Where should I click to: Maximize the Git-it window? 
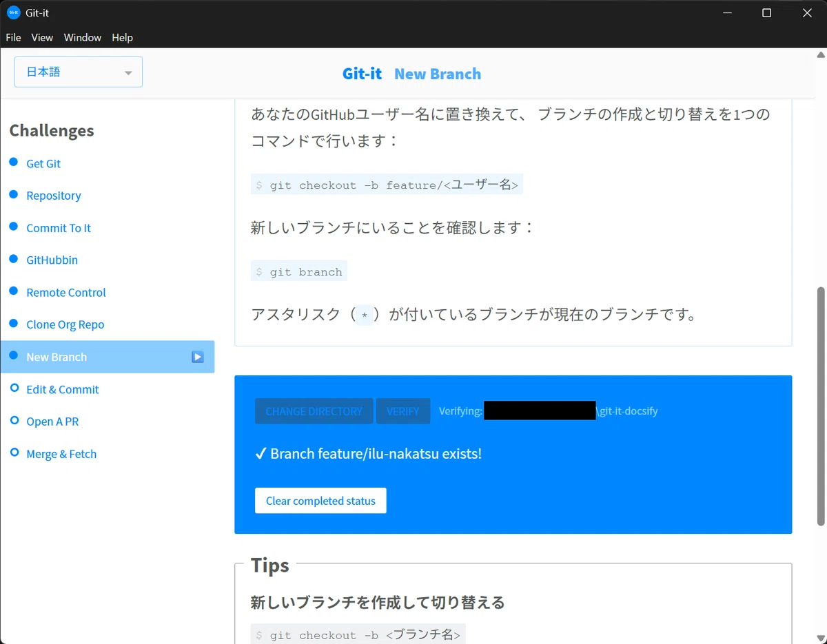pos(766,13)
